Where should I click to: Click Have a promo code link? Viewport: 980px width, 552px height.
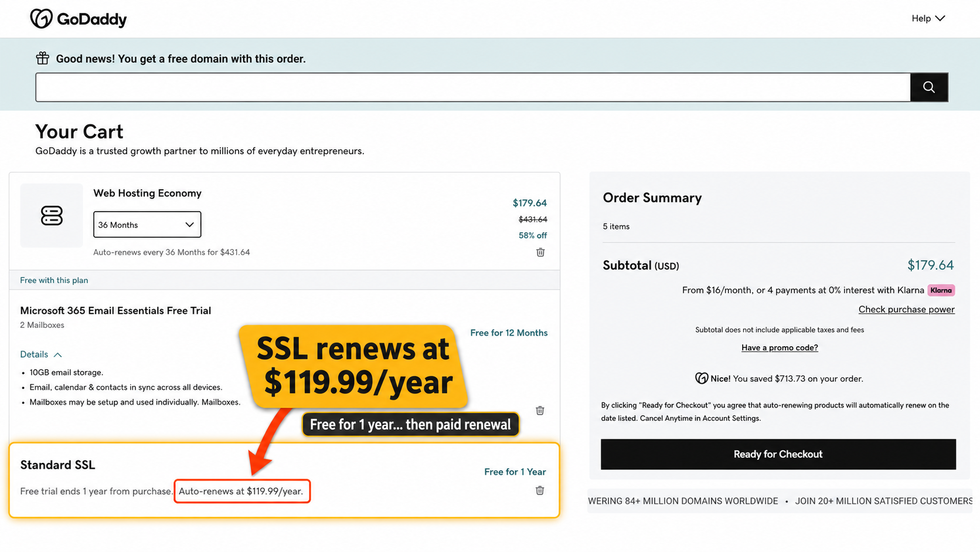click(780, 348)
